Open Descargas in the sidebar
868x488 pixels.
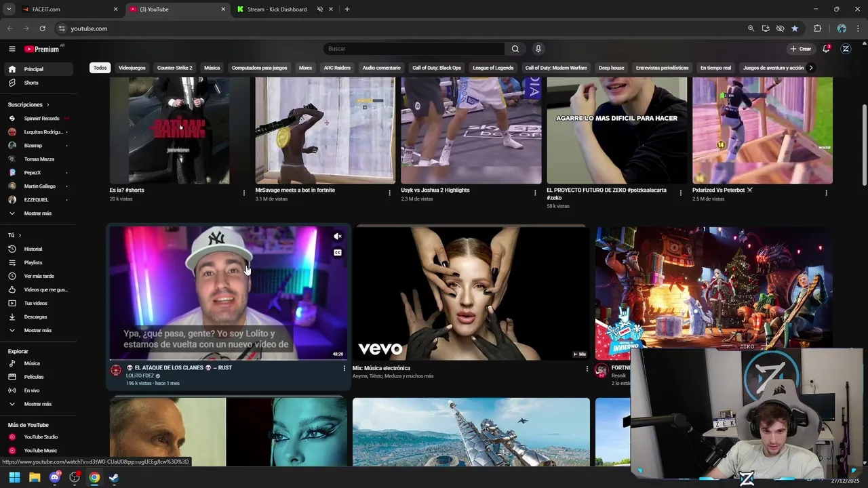(38, 317)
